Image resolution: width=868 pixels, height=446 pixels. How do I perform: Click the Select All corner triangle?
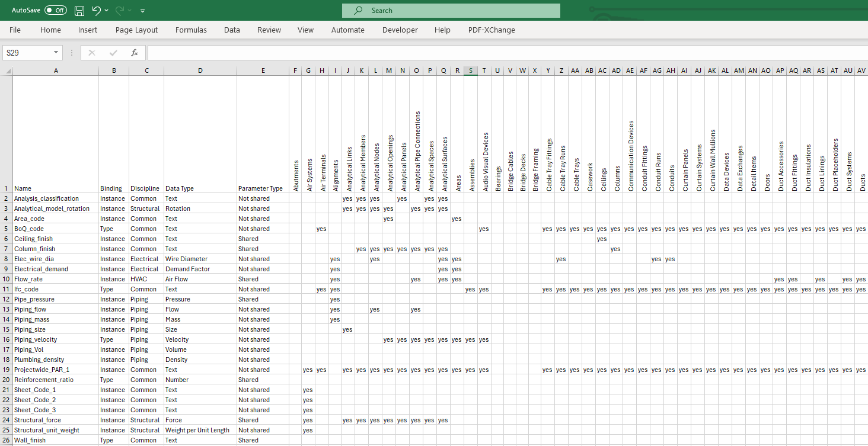pyautogui.click(x=8, y=71)
